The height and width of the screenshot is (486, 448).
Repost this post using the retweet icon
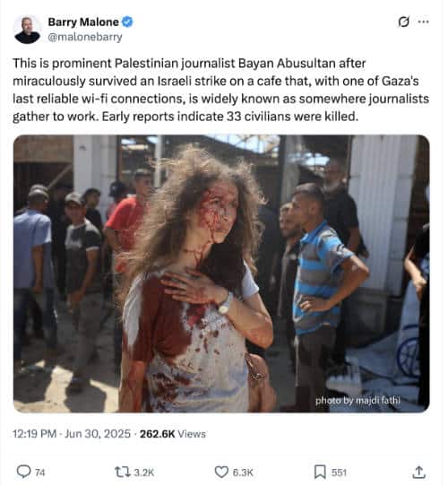[x=123, y=472]
